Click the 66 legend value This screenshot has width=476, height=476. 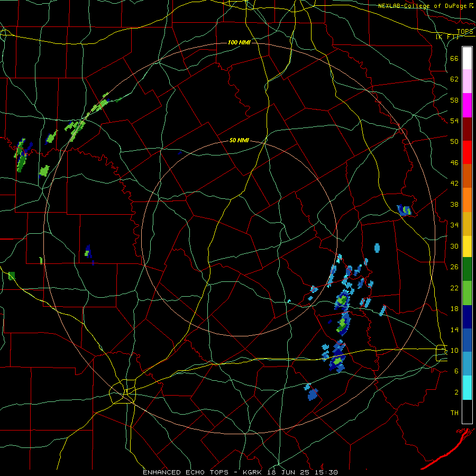click(454, 58)
